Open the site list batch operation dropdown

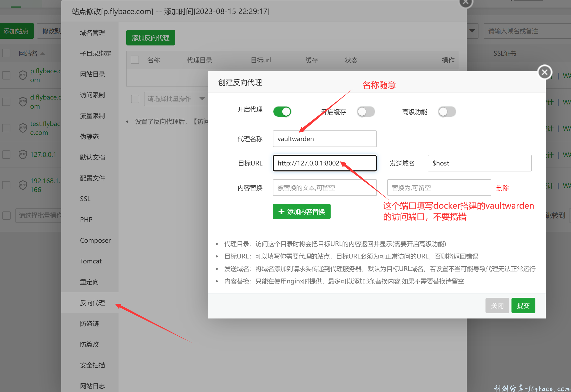[x=39, y=215]
